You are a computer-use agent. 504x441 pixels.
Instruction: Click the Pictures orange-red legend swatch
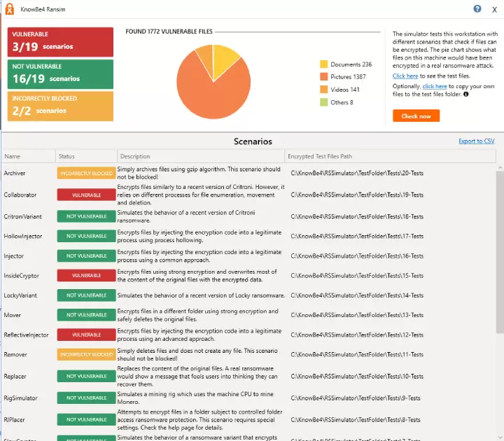coord(323,77)
